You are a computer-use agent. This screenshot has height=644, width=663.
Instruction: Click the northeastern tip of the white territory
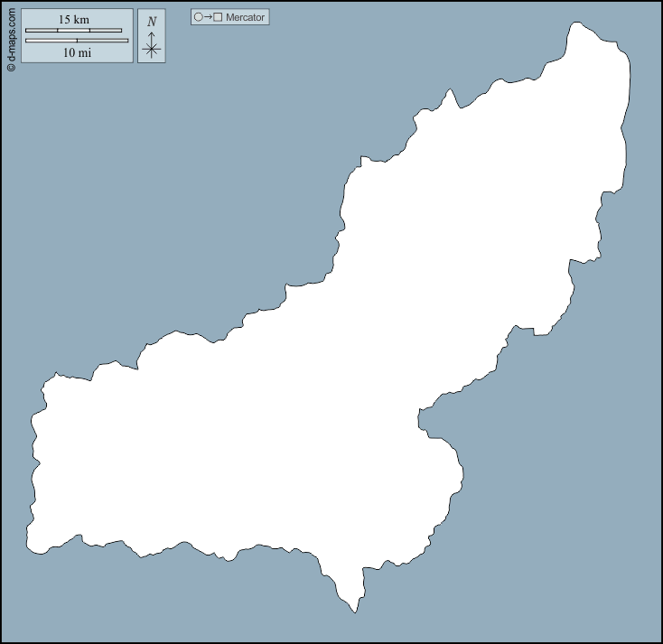point(587,25)
